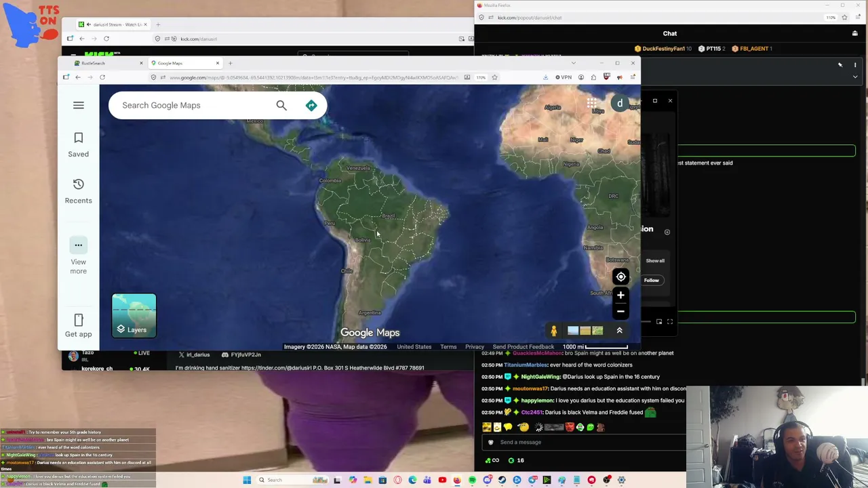Open Steam from the taskbar
868x488 pixels.
click(502, 480)
